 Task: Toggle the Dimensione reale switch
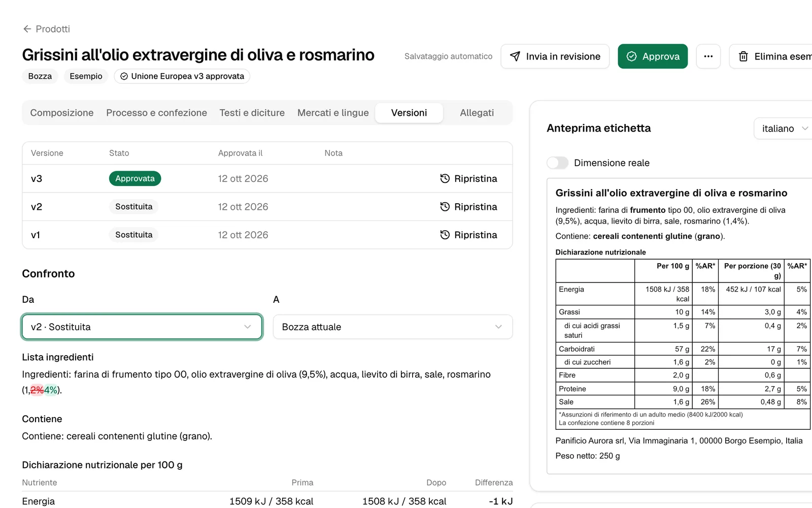click(x=557, y=163)
